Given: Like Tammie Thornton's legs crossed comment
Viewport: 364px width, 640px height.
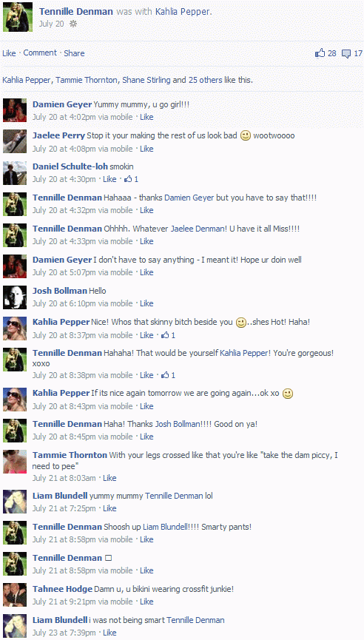Looking at the screenshot, I should click(x=109, y=478).
